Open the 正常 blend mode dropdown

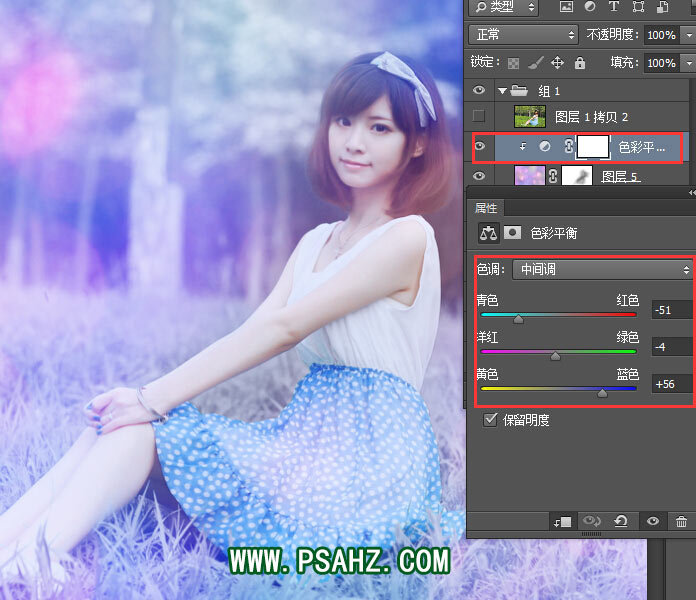(x=524, y=35)
